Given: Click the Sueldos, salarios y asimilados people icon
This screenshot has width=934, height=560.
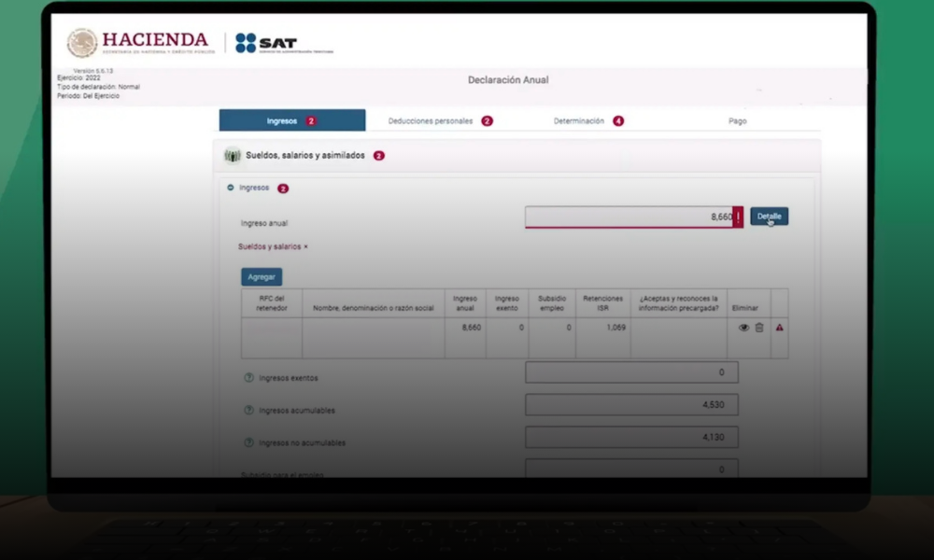Looking at the screenshot, I should coord(233,156).
